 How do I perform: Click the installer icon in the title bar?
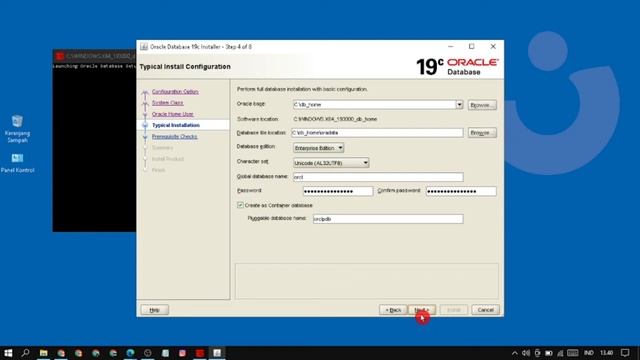coord(144,47)
